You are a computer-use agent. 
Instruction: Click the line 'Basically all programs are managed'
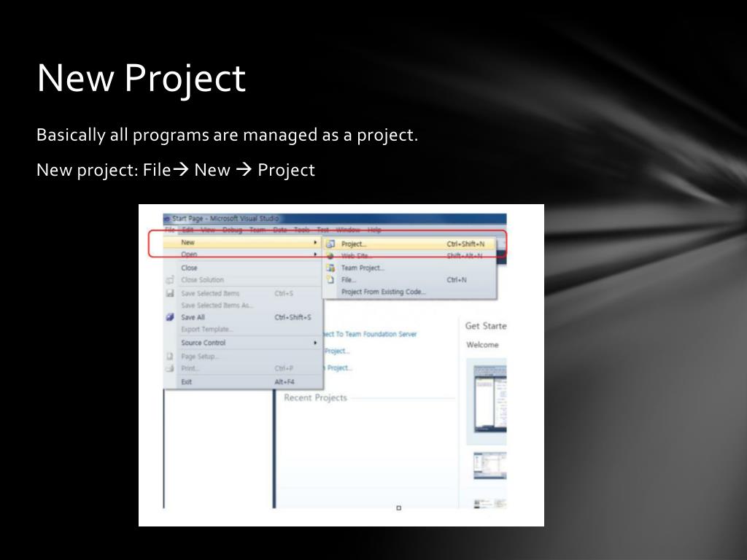(x=227, y=135)
